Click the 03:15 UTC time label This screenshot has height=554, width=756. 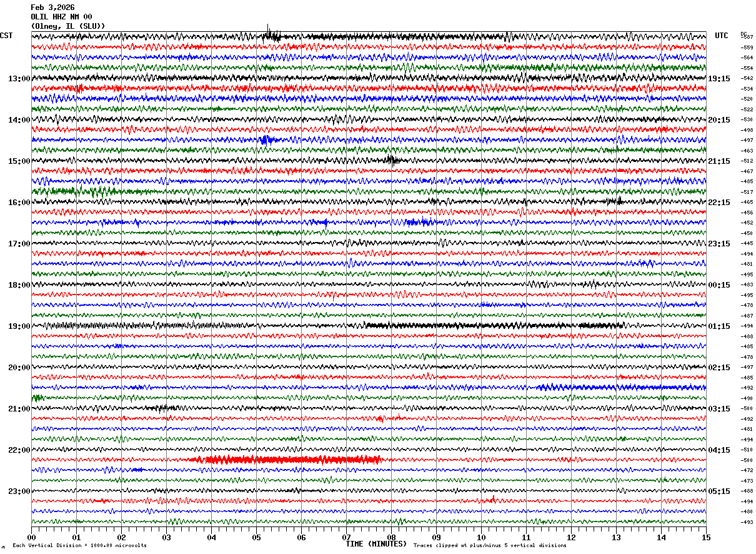719,409
